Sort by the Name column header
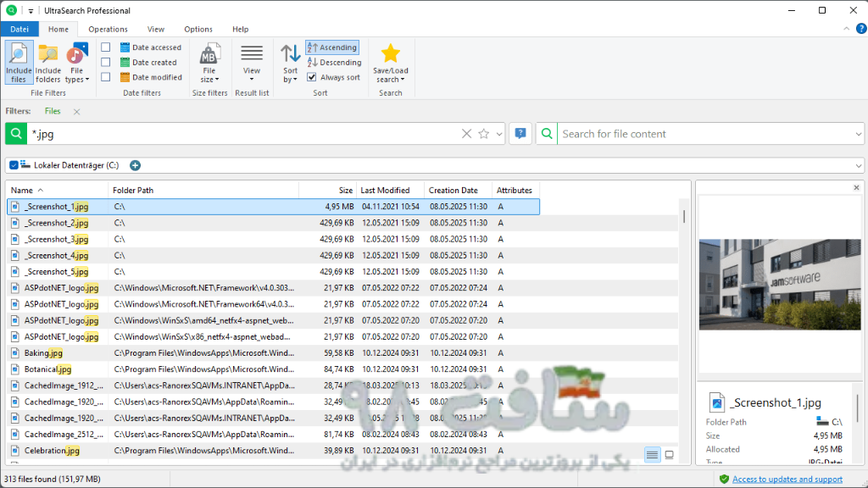The width and height of the screenshot is (868, 488). [x=57, y=191]
